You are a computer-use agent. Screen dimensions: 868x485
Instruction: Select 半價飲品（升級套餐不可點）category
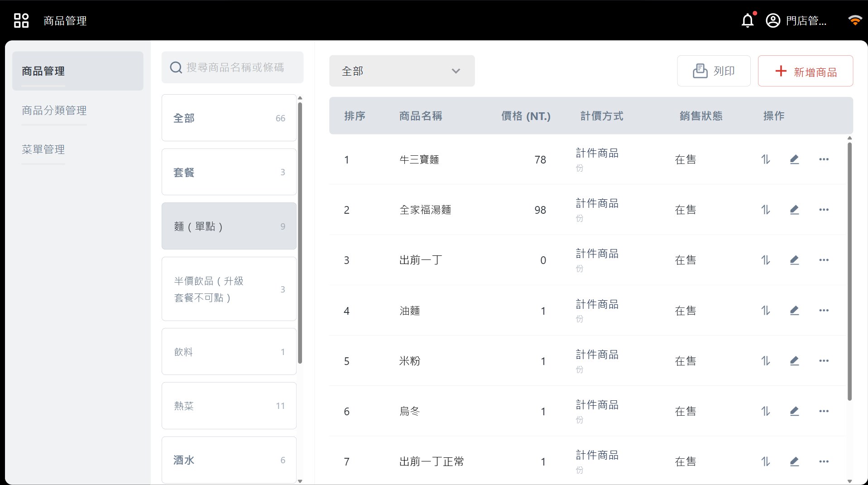pyautogui.click(x=229, y=289)
